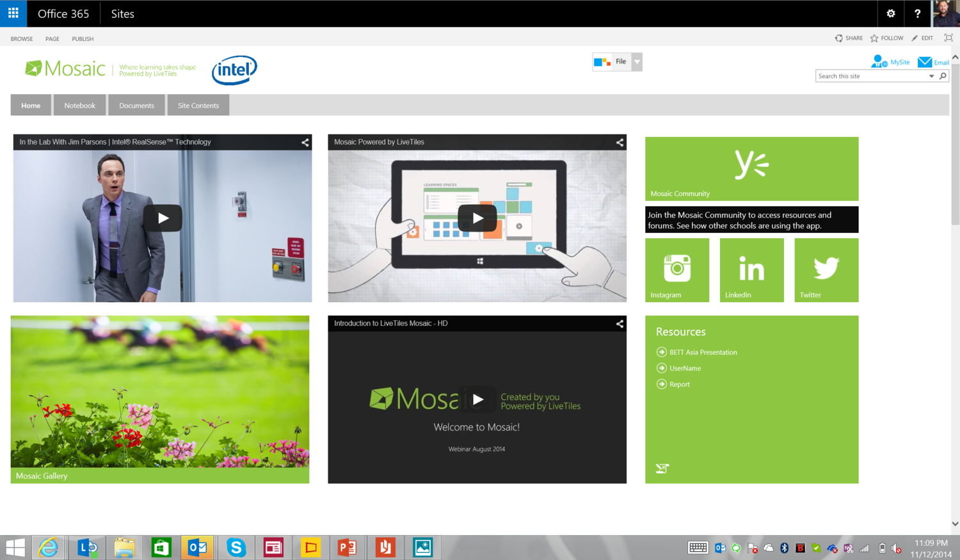
Task: Open File Explorer from the taskbar
Action: [x=124, y=547]
